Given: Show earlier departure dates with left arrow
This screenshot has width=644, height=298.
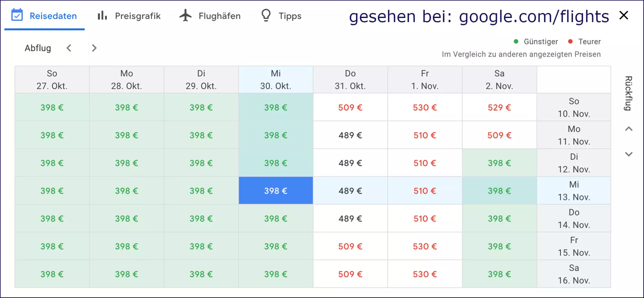Looking at the screenshot, I should (x=69, y=48).
